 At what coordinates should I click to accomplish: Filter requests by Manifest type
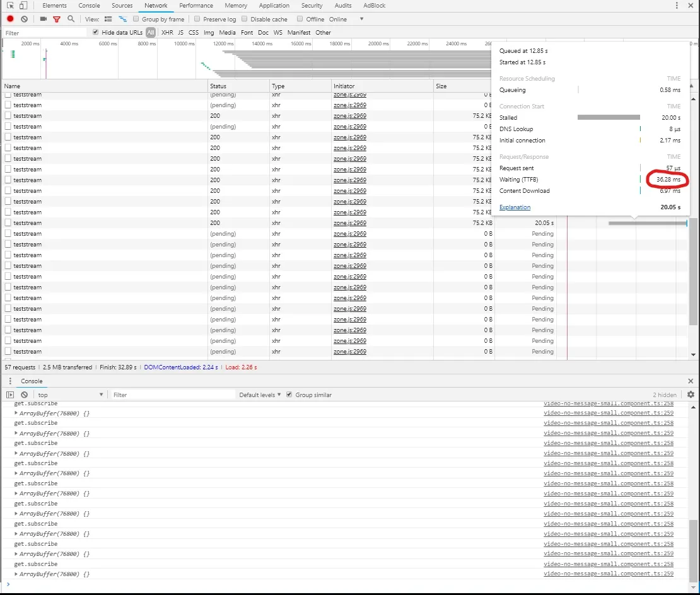click(x=299, y=33)
